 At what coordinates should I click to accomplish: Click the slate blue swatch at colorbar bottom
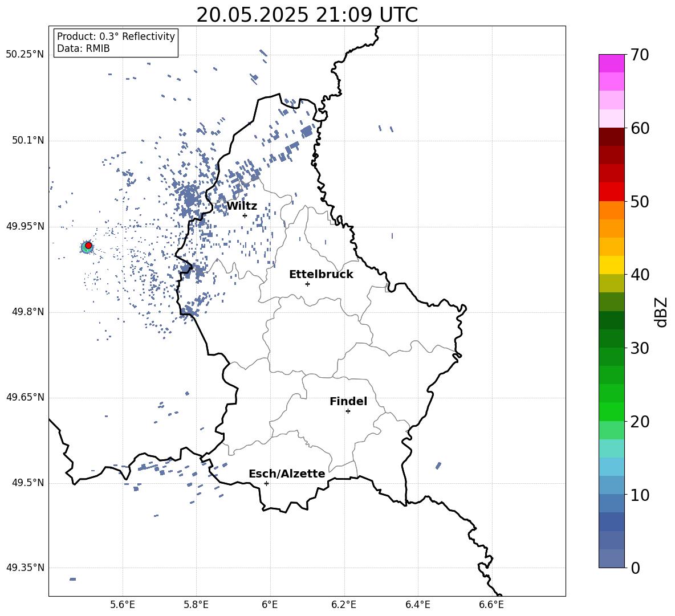click(x=612, y=558)
